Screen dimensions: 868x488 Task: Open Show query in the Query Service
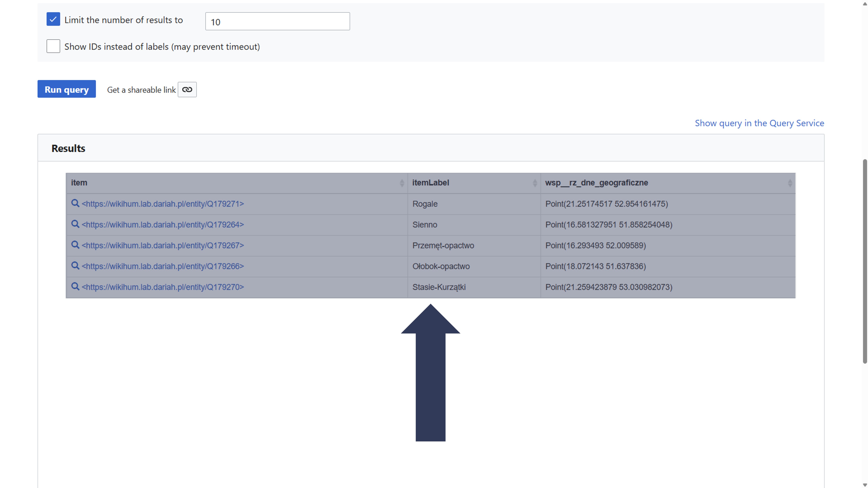point(759,123)
